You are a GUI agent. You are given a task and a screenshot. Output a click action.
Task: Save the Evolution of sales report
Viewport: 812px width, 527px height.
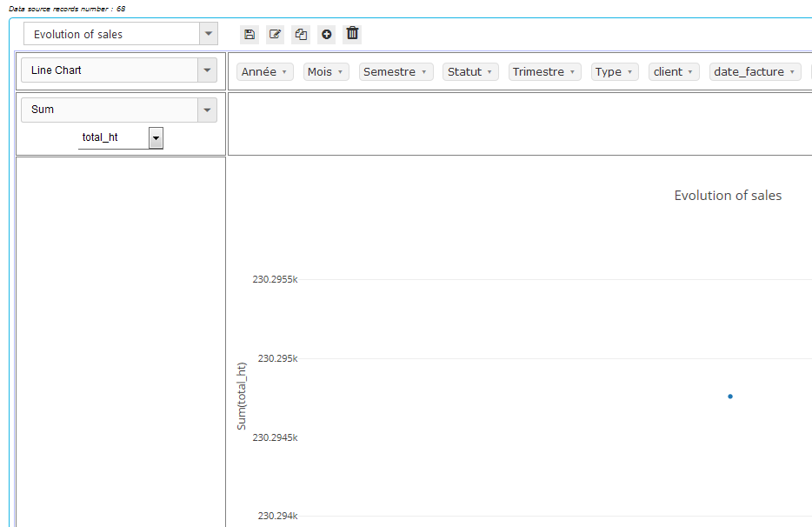coord(250,34)
